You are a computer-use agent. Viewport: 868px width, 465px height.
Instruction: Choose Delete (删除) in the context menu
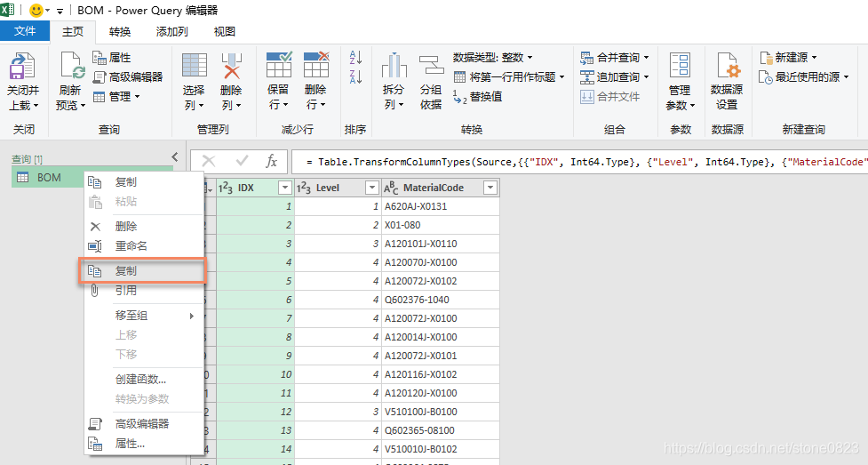(x=143, y=226)
